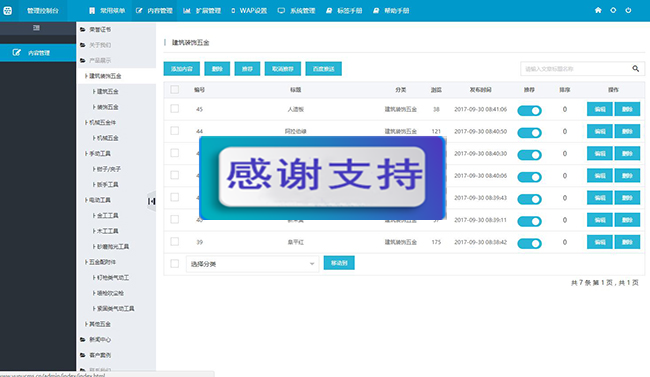This screenshot has height=377, width=650.
Task: Click the toolbar 删除 button next to 添加内容
Action: point(217,69)
